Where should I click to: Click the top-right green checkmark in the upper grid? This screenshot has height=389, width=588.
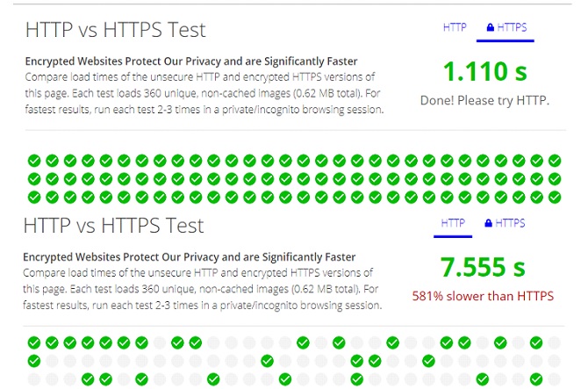(x=554, y=161)
